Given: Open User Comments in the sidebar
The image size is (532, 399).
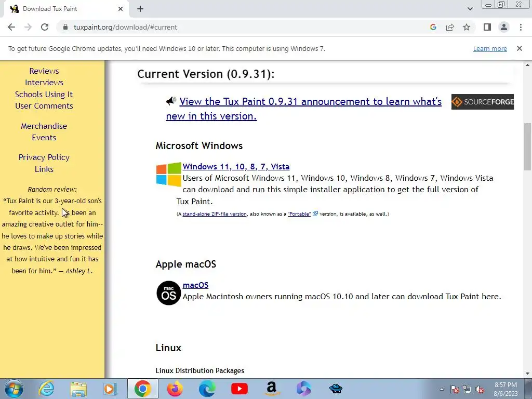Looking at the screenshot, I should click(44, 106).
